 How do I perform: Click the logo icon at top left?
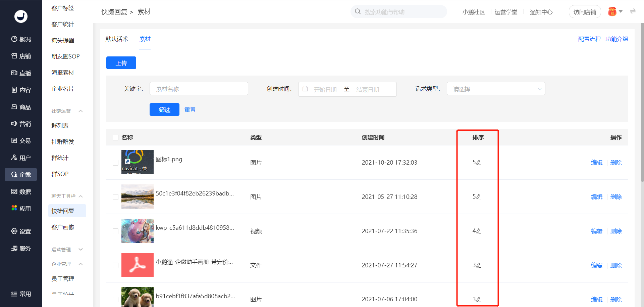[x=21, y=16]
